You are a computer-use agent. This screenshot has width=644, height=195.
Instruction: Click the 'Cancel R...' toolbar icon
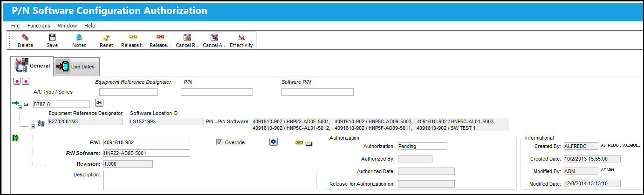pyautogui.click(x=187, y=37)
